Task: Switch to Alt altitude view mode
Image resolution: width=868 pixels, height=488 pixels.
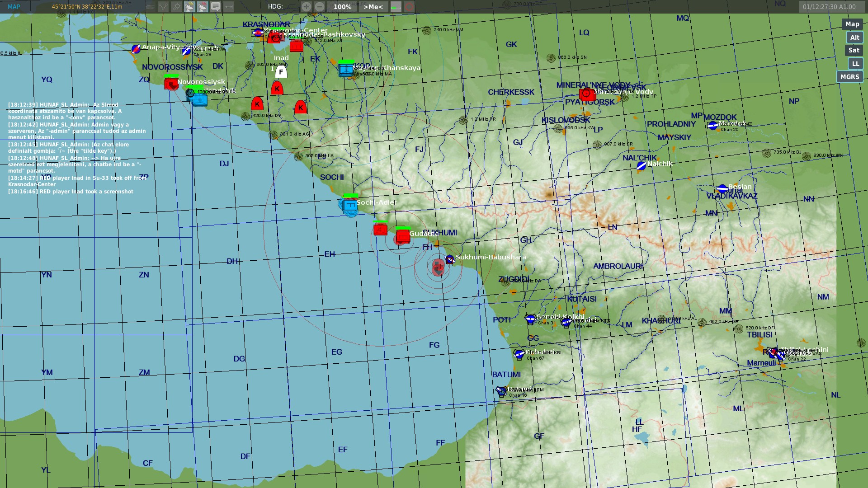Action: [854, 38]
